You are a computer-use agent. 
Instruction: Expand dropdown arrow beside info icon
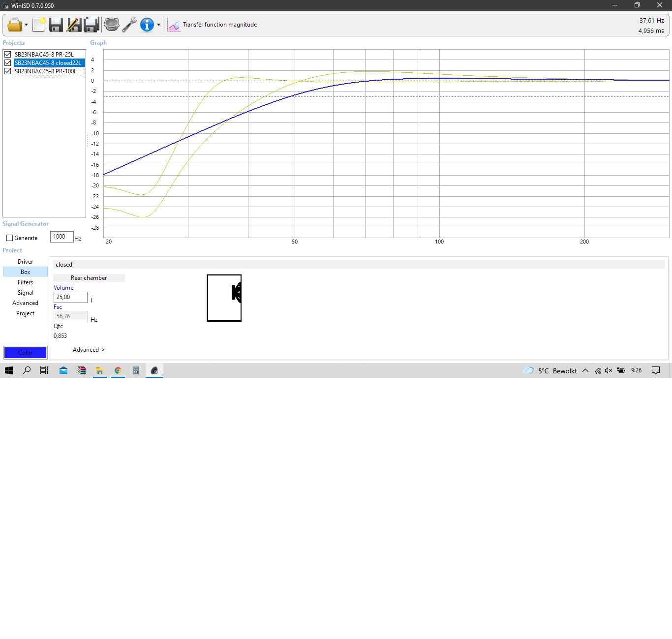pos(158,25)
